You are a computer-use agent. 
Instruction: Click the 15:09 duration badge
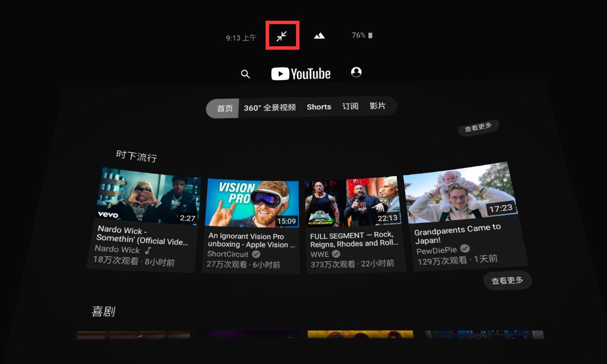click(x=286, y=221)
